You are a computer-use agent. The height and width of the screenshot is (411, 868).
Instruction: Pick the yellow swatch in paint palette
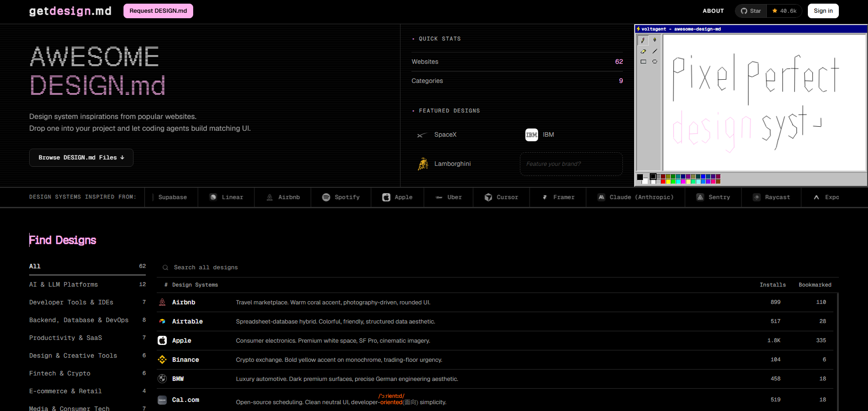pyautogui.click(x=668, y=181)
